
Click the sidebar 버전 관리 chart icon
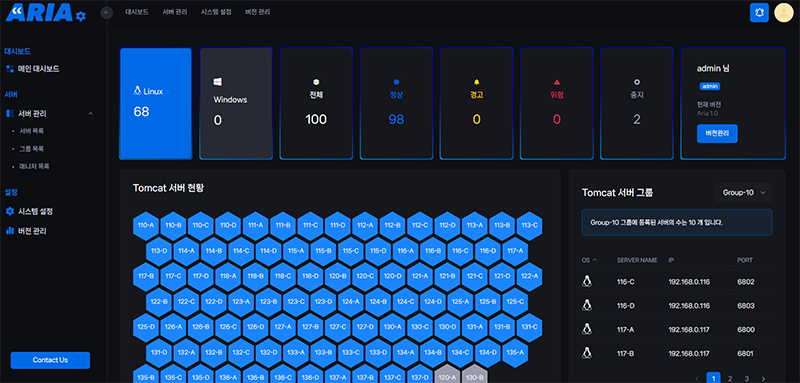click(10, 231)
